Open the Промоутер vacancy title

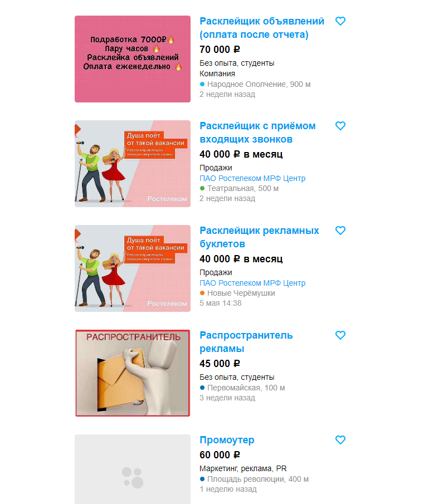[227, 440]
